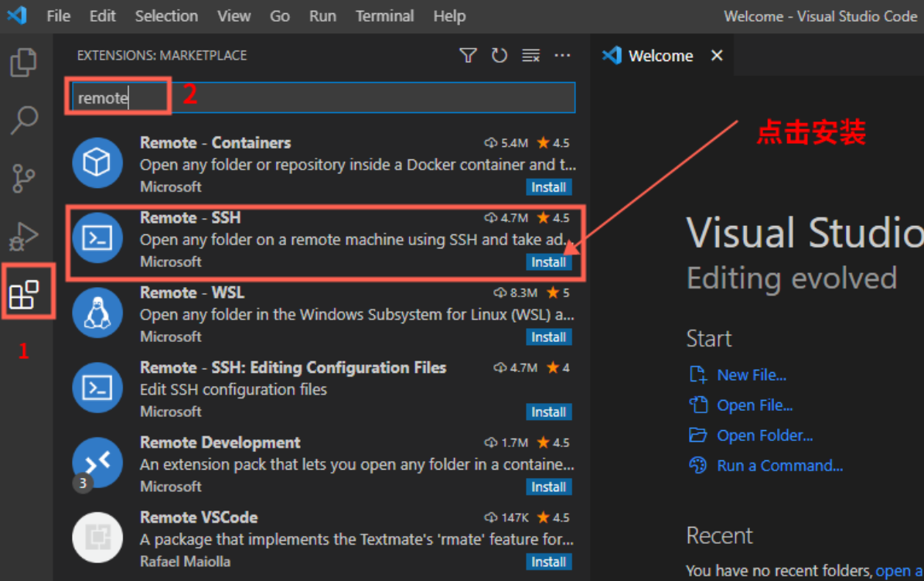Select the Remote - Containers title
Screen dimensions: 924x581
[215, 143]
